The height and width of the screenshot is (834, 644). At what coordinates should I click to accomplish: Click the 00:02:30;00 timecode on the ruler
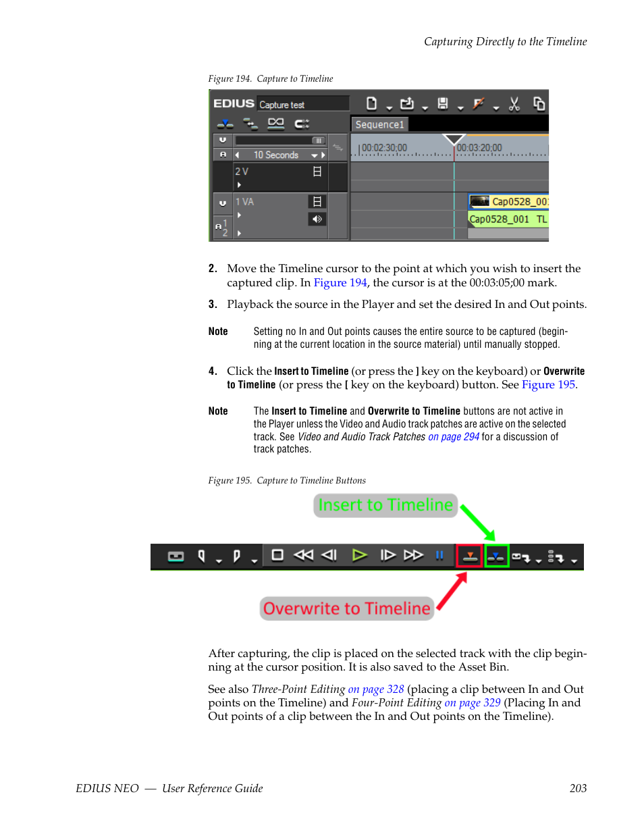pos(384,148)
